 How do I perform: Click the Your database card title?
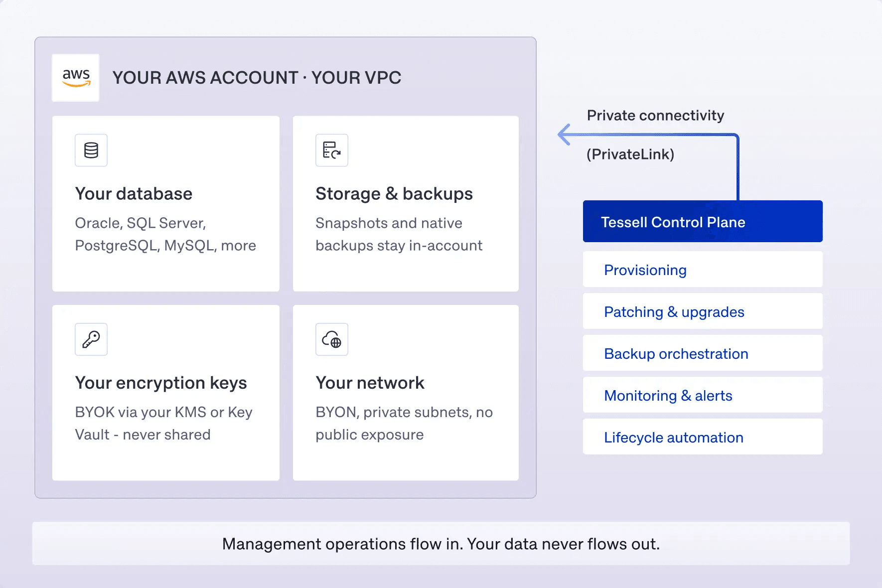point(134,194)
